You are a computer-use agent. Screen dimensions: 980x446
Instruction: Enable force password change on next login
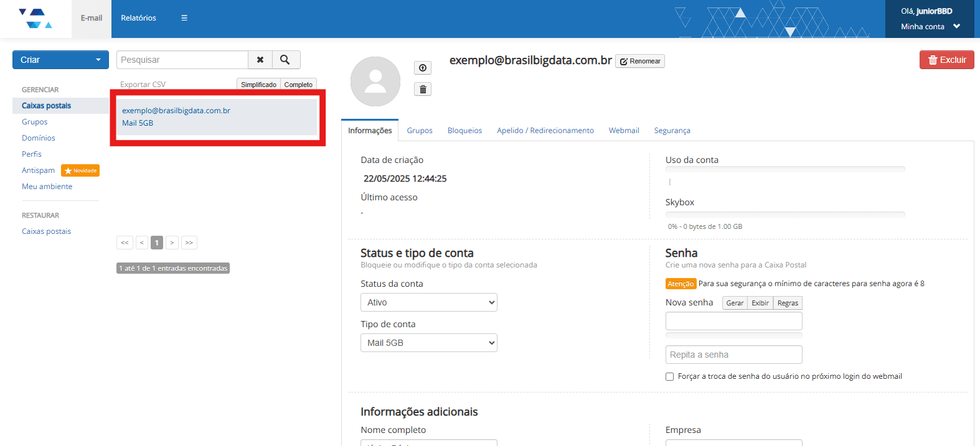(670, 376)
